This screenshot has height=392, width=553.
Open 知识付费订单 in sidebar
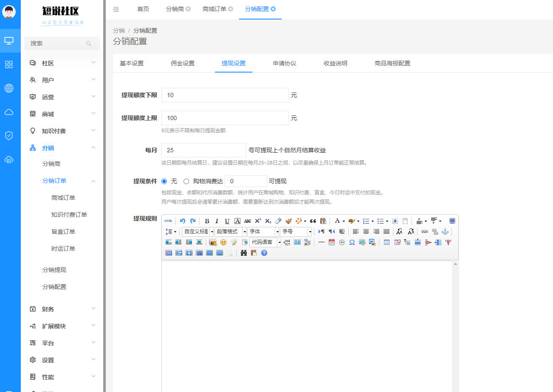click(x=69, y=215)
